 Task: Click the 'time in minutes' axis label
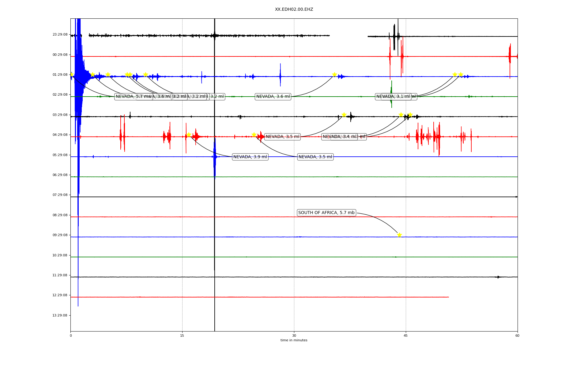pyautogui.click(x=294, y=340)
